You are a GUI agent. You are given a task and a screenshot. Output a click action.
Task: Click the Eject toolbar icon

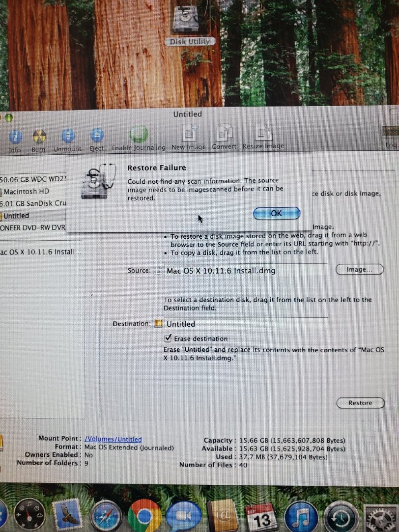(97, 136)
